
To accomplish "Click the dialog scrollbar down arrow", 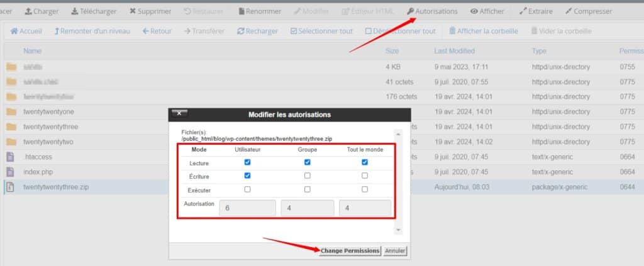I will tap(398, 230).
